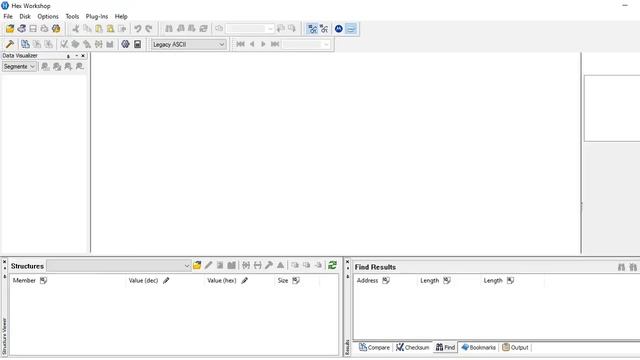Screen dimensions: 640x360
Task: Click the hammer icon in Structures toolbar
Action: click(x=269, y=265)
